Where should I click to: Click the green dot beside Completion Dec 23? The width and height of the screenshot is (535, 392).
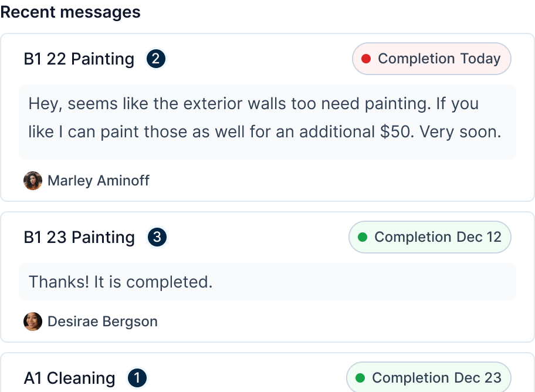tap(360, 378)
